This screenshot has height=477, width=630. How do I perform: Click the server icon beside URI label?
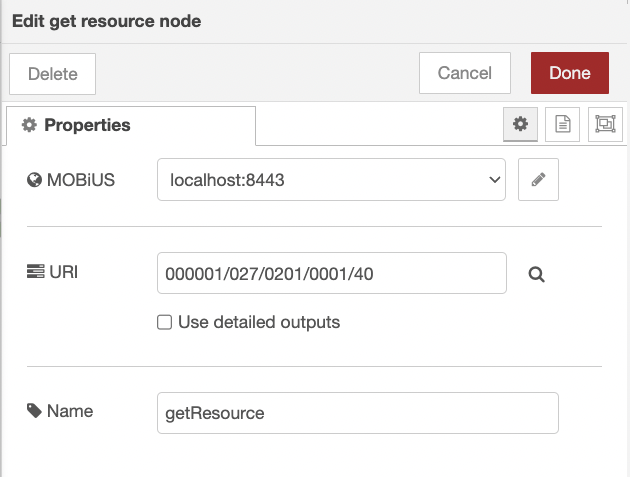pos(35,271)
